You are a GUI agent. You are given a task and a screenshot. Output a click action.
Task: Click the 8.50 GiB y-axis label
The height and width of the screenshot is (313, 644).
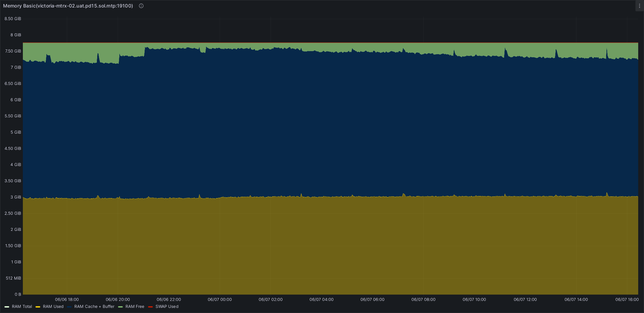click(13, 19)
